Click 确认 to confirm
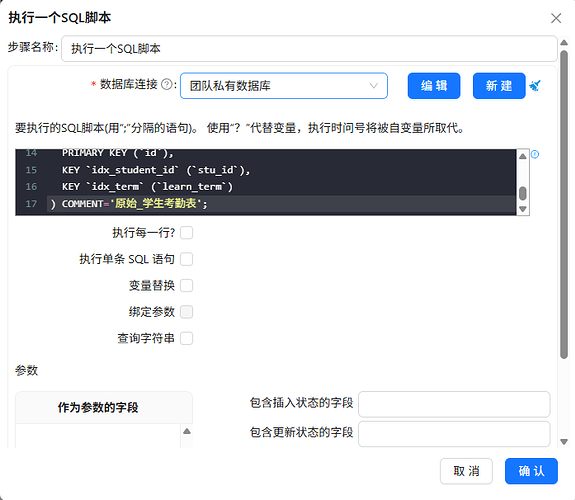The image size is (575, 500). coord(531,471)
